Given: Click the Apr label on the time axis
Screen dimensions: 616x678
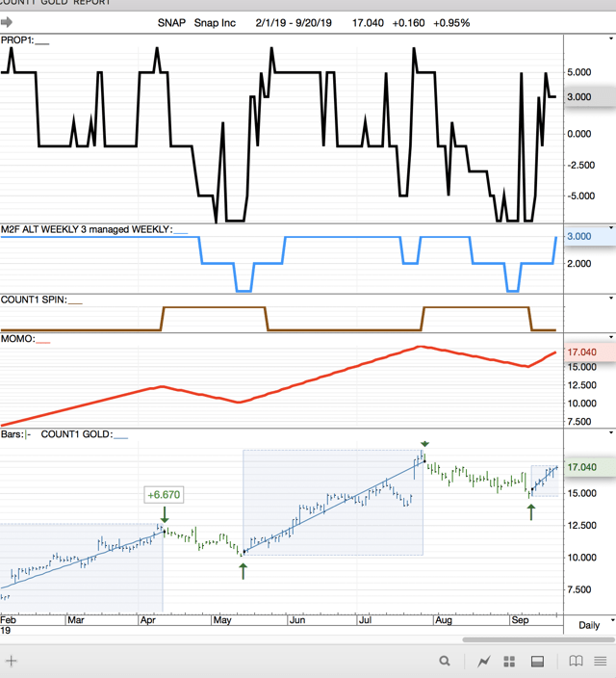Looking at the screenshot, I should 148,620.
